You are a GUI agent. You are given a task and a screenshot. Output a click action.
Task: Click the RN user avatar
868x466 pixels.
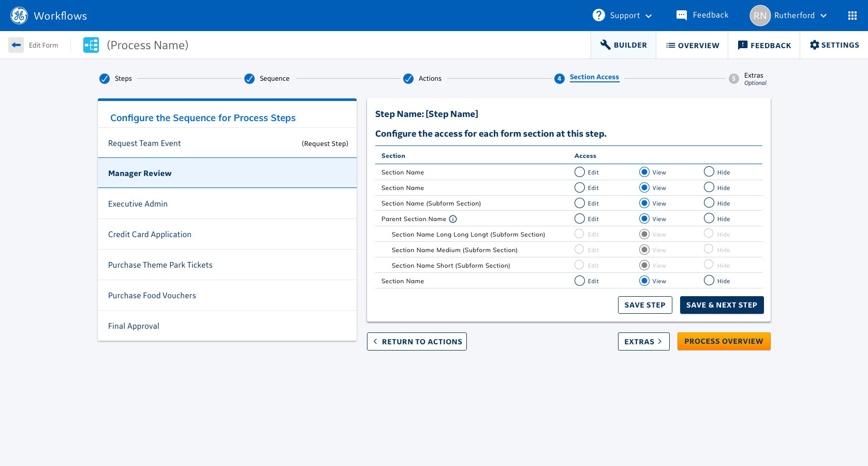tap(760, 16)
